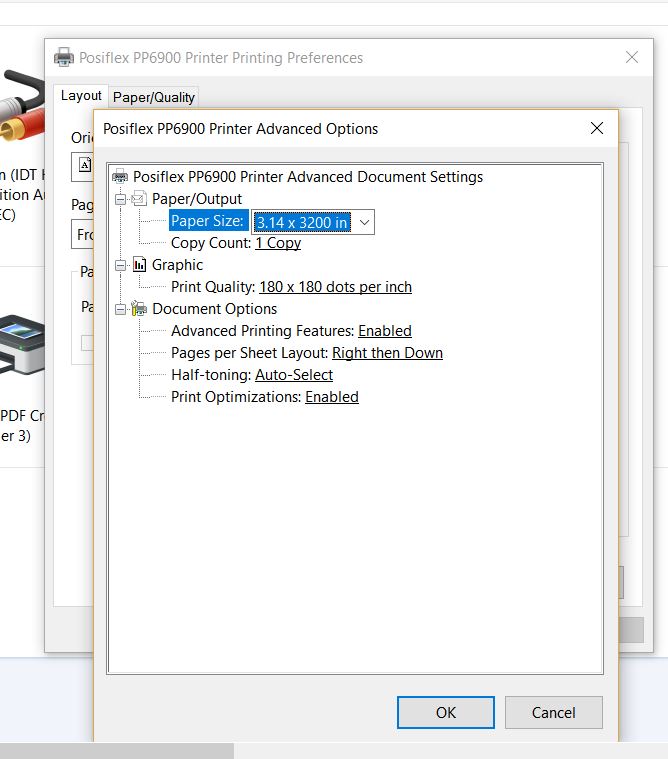Screen dimensions: 668x759
Task: Switch to the Layout tab
Action: click(x=81, y=96)
